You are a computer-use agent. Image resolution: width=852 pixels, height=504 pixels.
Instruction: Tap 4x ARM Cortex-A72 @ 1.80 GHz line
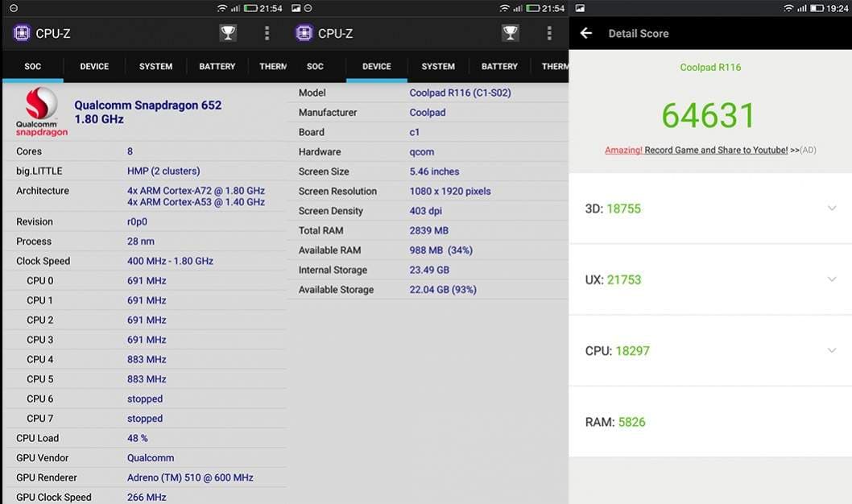click(x=196, y=191)
